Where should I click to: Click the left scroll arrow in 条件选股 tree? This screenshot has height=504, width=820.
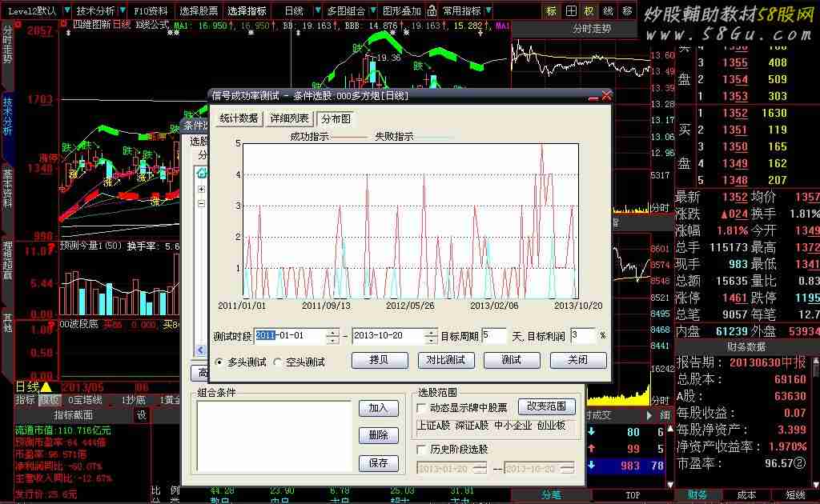point(201,350)
